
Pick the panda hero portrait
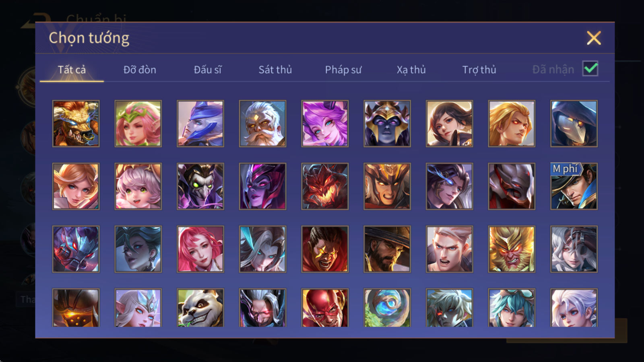200,308
